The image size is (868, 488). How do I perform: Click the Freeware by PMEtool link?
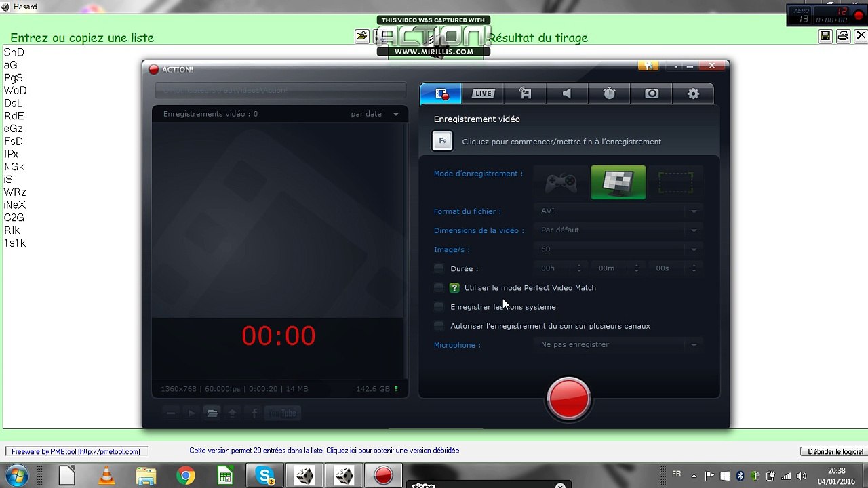76,451
